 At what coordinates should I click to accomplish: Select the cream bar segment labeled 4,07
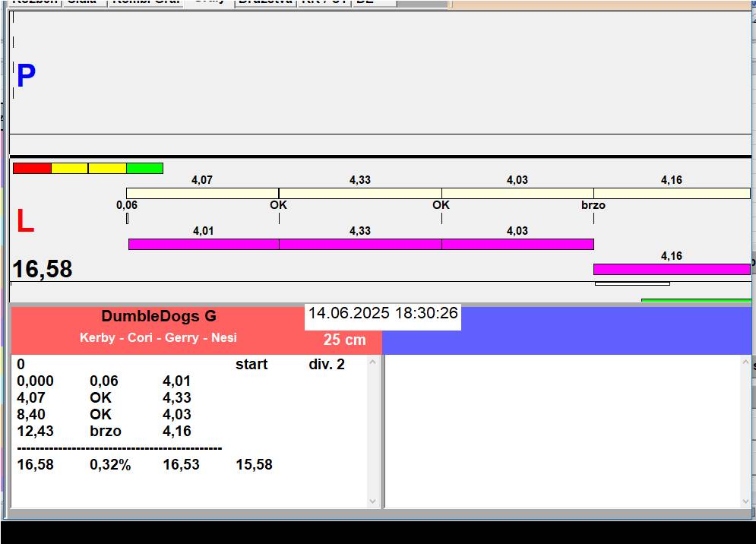tap(203, 194)
